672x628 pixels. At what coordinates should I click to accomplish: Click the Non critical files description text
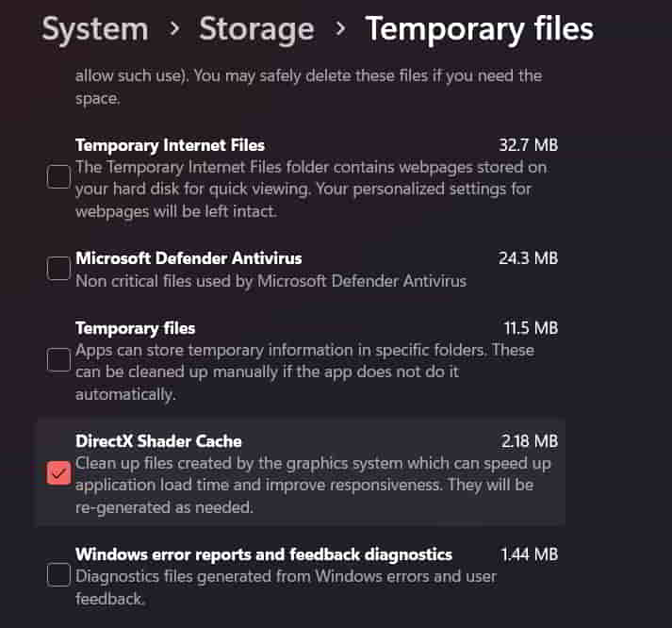(270, 280)
